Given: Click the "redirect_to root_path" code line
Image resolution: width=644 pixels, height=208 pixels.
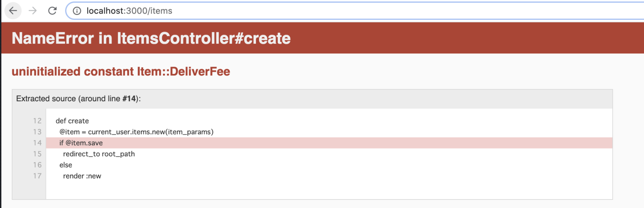Looking at the screenshot, I should pyautogui.click(x=99, y=154).
